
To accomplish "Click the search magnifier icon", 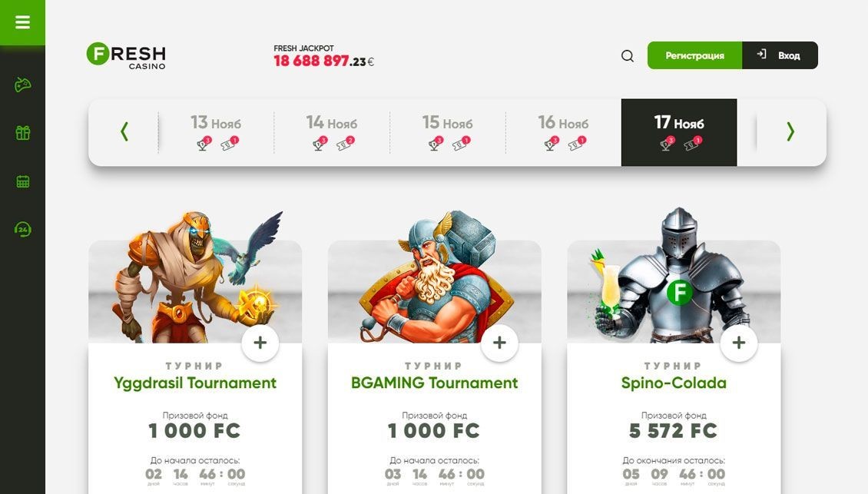I will tap(628, 56).
